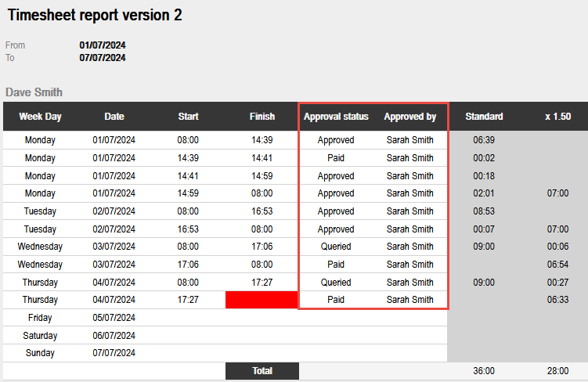Click the Total label in the footer row

[x=262, y=371]
